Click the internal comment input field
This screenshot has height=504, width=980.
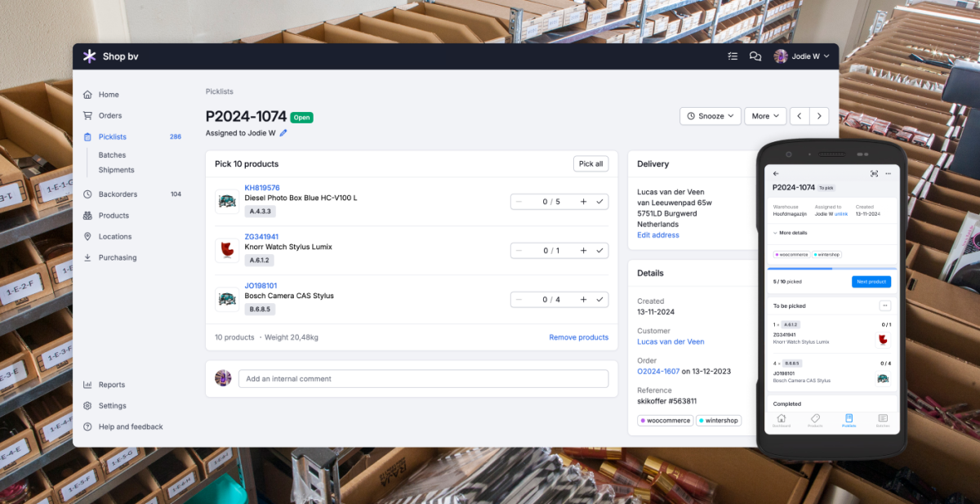click(424, 378)
